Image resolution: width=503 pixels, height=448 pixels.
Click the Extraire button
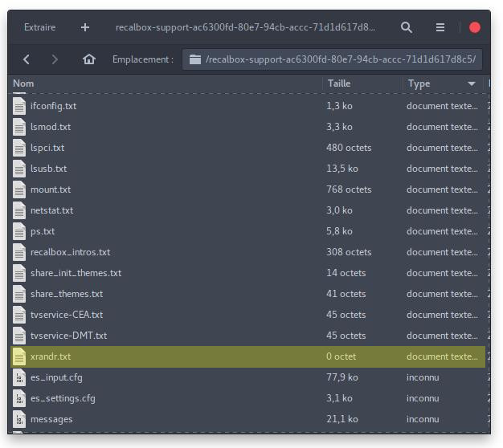tap(39, 27)
